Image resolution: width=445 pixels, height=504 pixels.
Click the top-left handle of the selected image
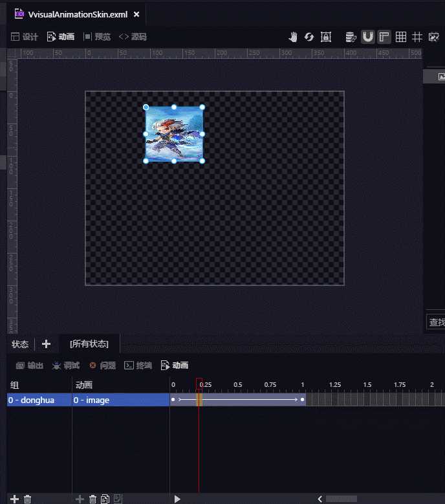click(x=146, y=107)
